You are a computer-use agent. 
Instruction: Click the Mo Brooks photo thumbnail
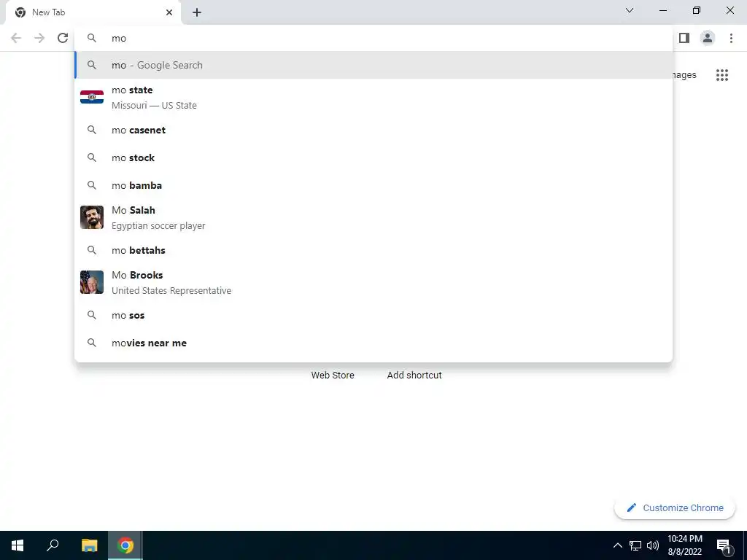pyautogui.click(x=92, y=282)
